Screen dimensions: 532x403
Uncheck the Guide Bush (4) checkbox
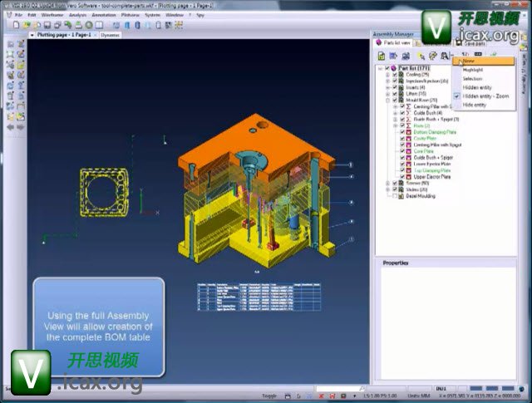pos(402,113)
